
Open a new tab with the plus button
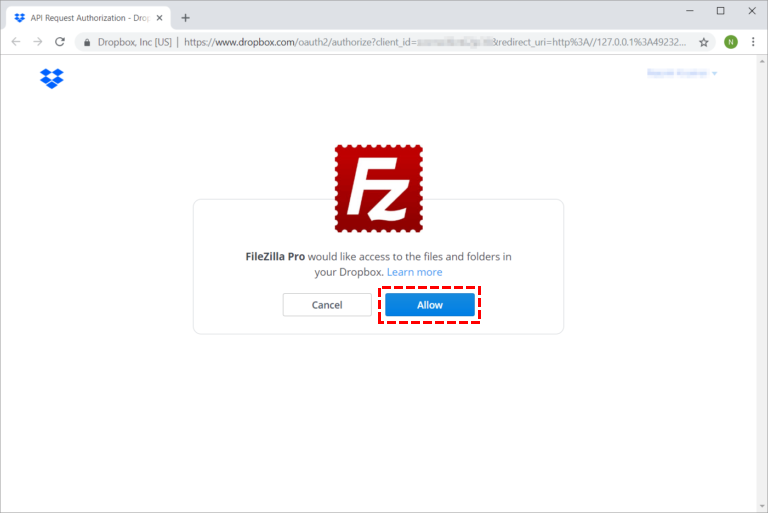[x=185, y=18]
